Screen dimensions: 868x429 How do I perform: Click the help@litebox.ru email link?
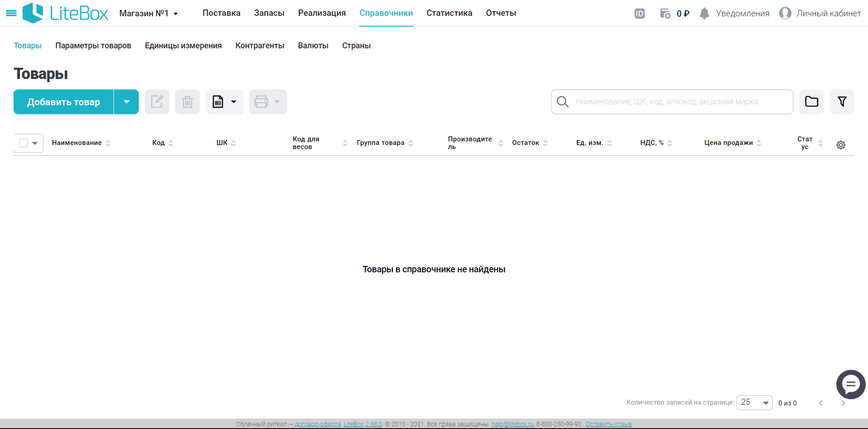[x=513, y=424]
